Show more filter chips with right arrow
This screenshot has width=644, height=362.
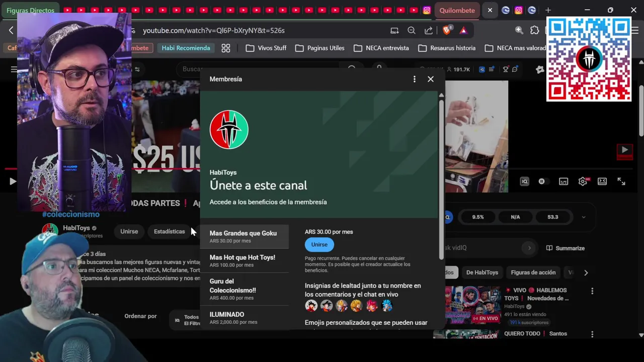pos(586,273)
